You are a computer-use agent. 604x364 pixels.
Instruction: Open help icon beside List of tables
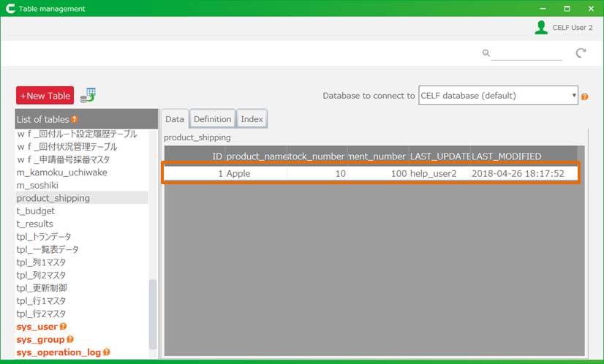point(75,119)
